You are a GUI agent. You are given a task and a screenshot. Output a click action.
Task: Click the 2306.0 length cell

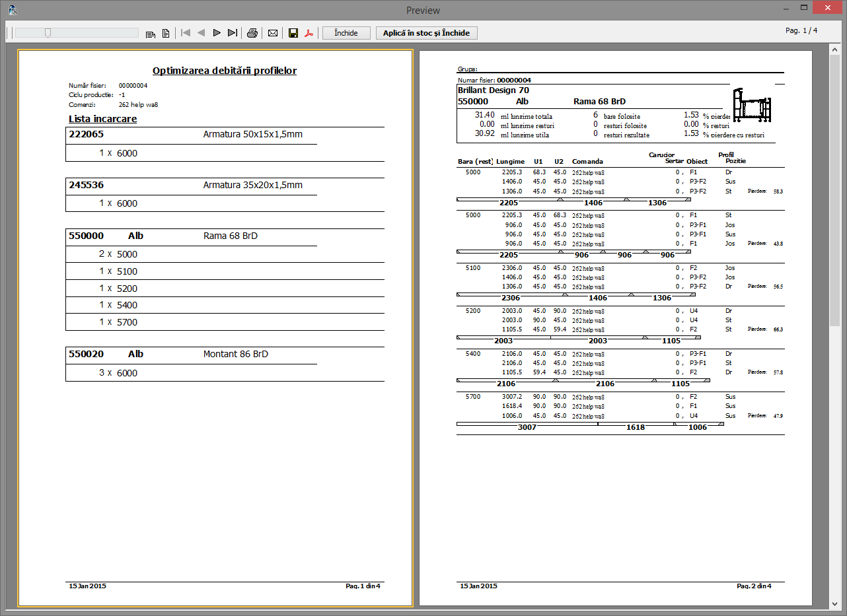[x=512, y=267]
